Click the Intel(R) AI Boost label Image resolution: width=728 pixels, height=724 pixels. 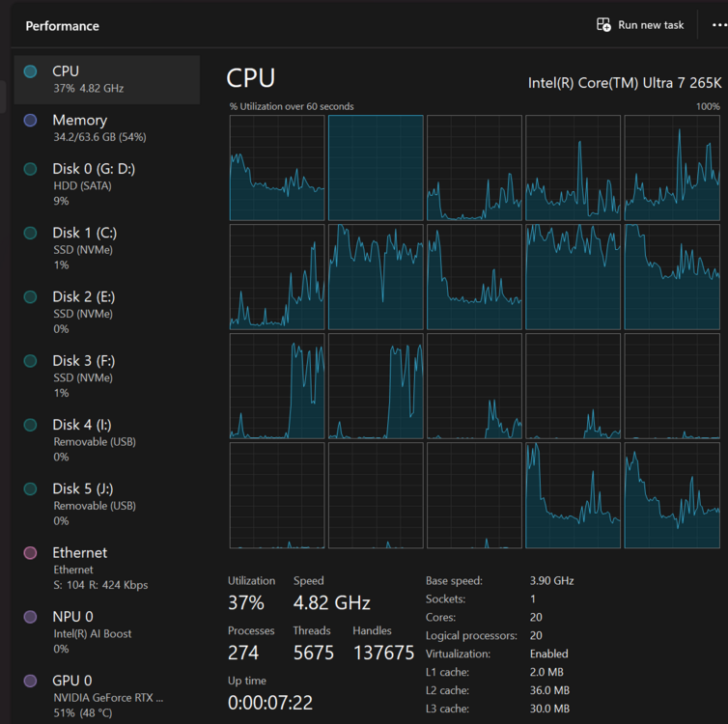(x=93, y=634)
